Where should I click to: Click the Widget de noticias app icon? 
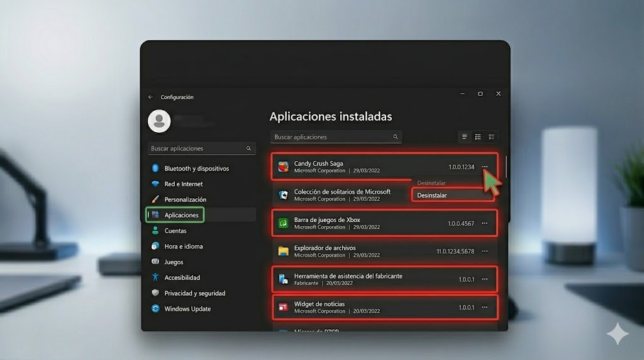[x=284, y=307]
